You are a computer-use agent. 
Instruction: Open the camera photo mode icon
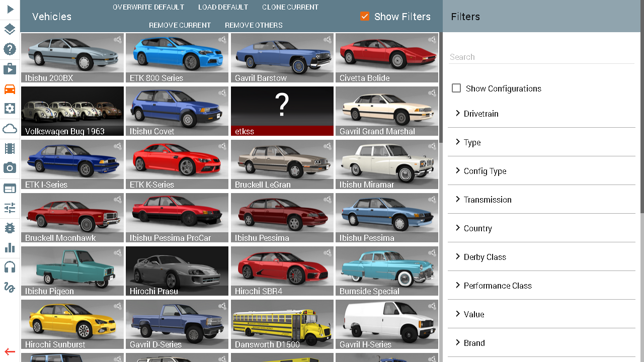(10, 168)
